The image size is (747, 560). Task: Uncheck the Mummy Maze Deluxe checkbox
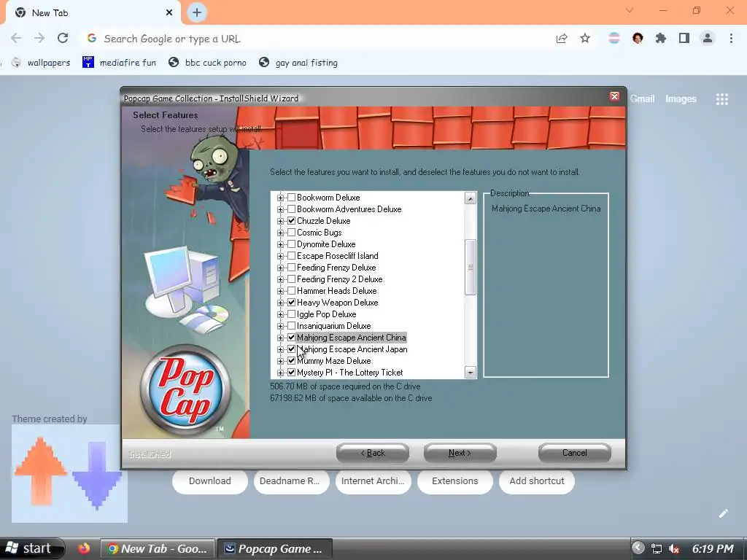click(292, 360)
